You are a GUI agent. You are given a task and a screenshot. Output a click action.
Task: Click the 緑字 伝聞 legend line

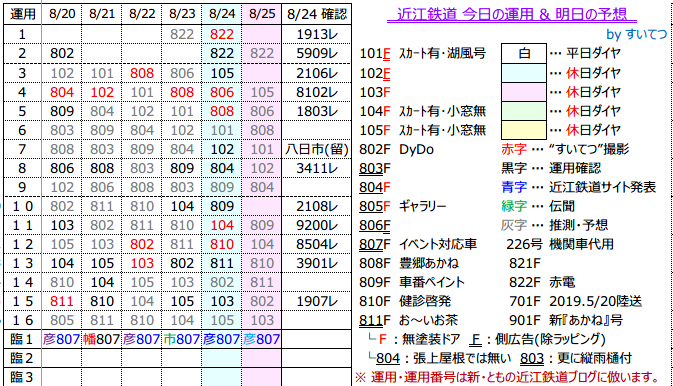click(x=538, y=207)
